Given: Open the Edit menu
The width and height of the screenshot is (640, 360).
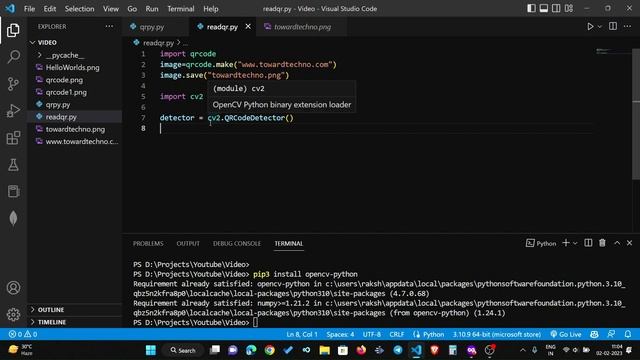Looking at the screenshot, I should point(50,9).
